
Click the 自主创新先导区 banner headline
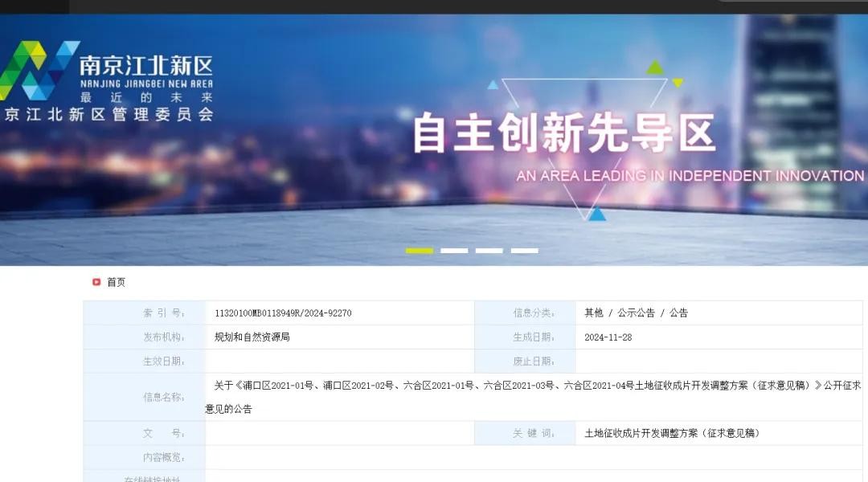click(x=563, y=133)
